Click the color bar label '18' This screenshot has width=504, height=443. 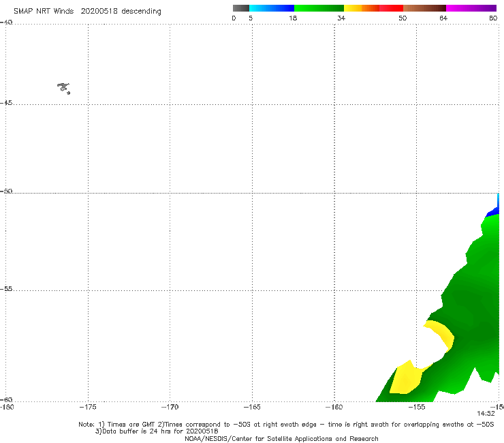[x=293, y=18]
